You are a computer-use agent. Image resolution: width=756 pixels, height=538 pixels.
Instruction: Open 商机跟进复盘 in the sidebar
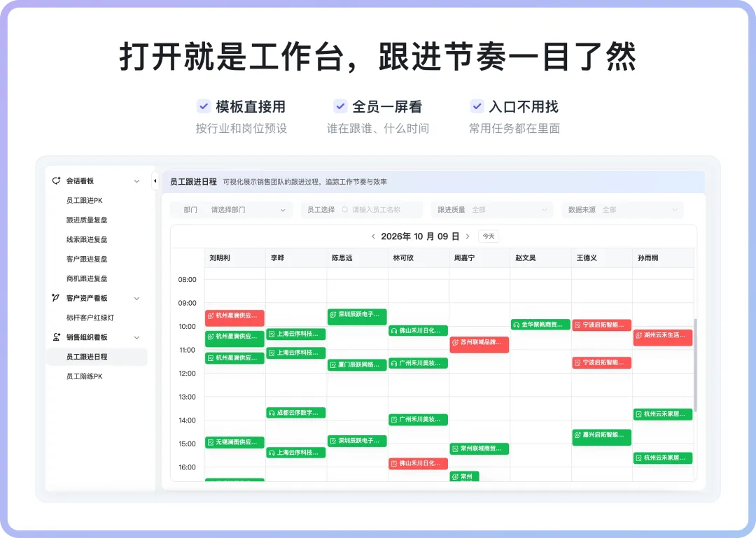87,278
